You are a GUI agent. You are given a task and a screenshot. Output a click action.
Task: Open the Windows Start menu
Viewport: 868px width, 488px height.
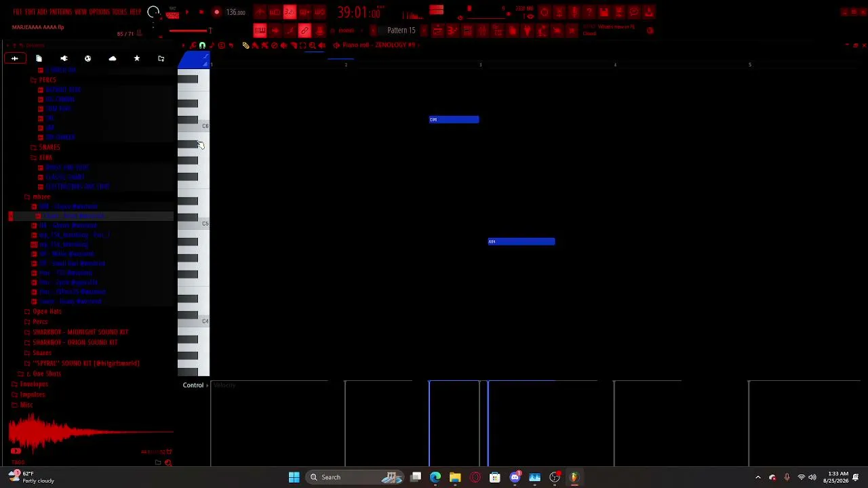point(294,477)
